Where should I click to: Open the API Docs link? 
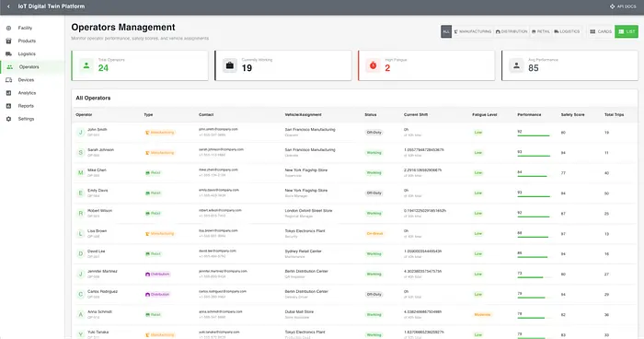coord(623,6)
